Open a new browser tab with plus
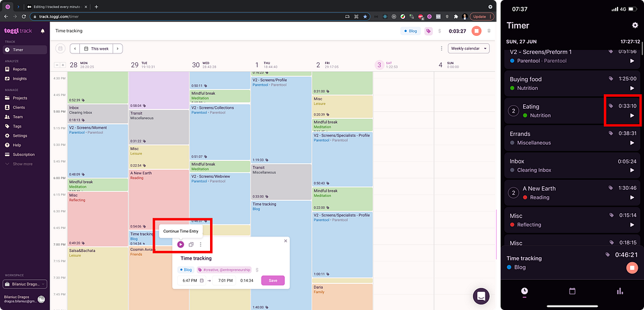 (x=96, y=6)
